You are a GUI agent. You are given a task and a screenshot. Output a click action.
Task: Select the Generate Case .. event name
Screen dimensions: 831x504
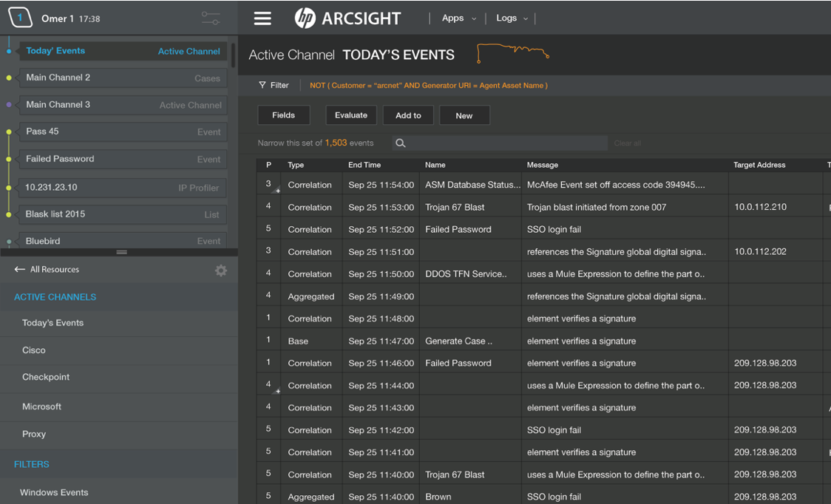(x=458, y=341)
